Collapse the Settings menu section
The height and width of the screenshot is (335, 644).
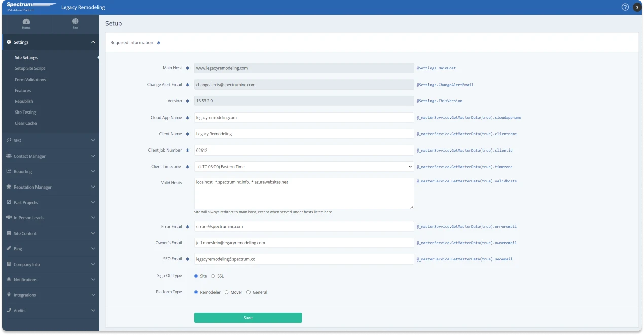point(93,42)
